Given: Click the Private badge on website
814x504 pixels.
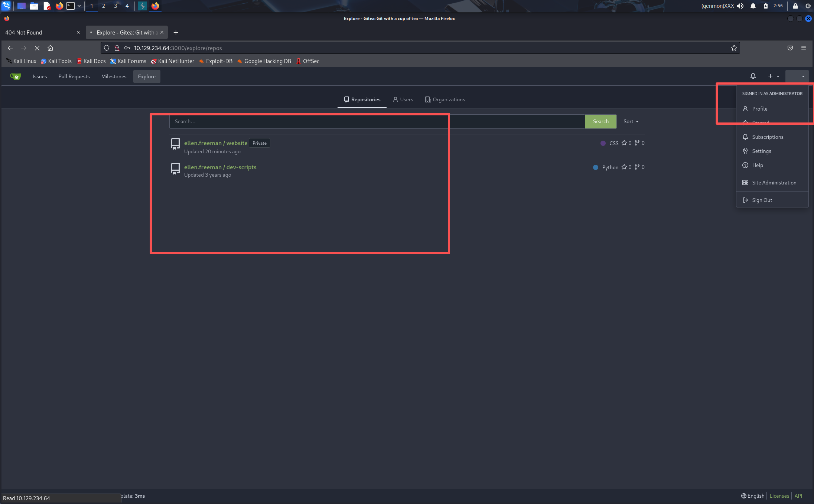Looking at the screenshot, I should pyautogui.click(x=259, y=143).
